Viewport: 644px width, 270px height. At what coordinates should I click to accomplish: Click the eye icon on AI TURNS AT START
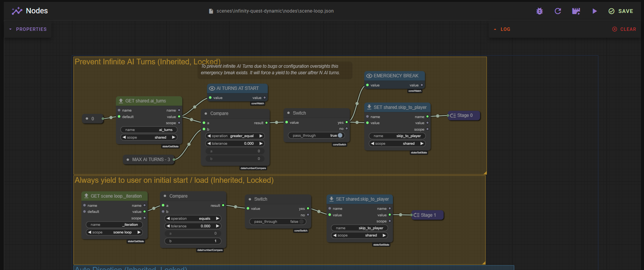[212, 88]
